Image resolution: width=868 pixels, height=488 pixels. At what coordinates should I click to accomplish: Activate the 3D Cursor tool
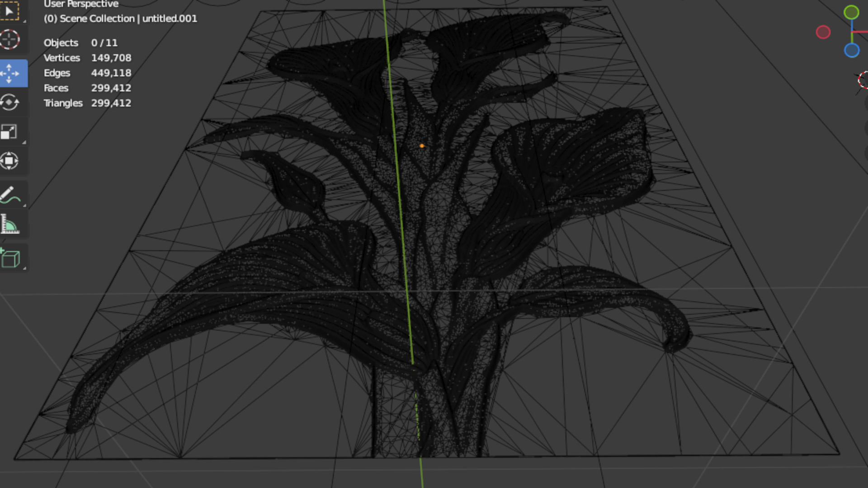10,40
